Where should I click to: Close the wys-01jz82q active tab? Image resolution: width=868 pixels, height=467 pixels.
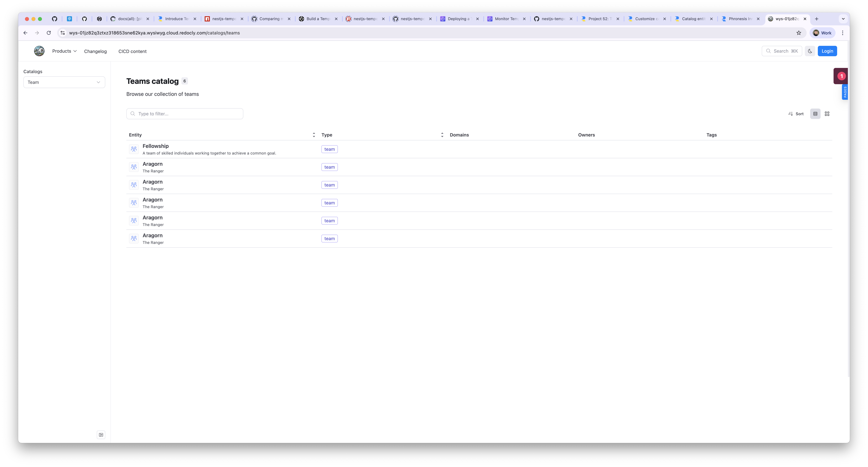[x=805, y=19]
